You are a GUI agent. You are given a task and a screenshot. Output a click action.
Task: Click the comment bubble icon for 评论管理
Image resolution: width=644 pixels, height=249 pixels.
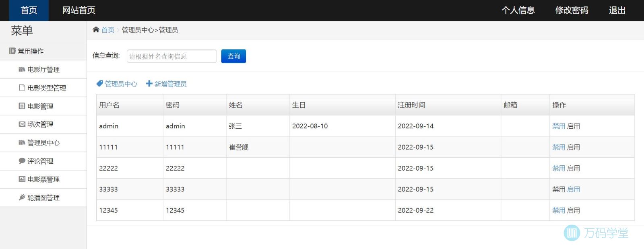tap(22, 161)
